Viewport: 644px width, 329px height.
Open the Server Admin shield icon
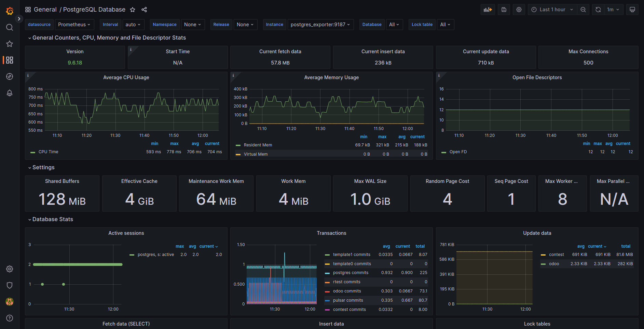coord(10,285)
